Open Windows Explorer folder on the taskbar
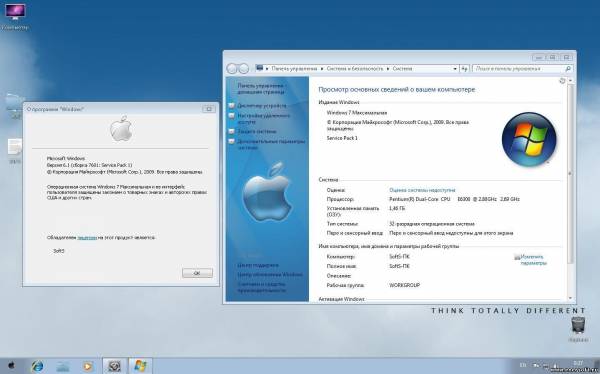The height and width of the screenshot is (374, 600). (62, 366)
